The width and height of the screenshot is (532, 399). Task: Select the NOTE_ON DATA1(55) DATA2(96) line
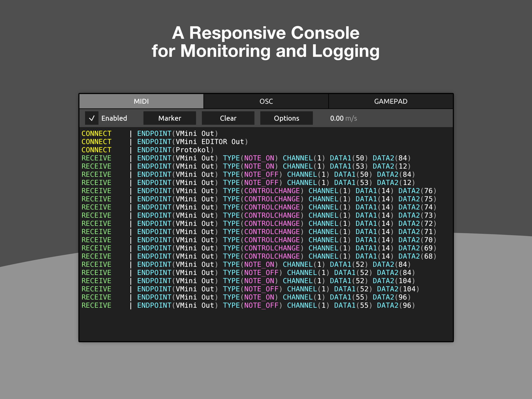pos(246,297)
